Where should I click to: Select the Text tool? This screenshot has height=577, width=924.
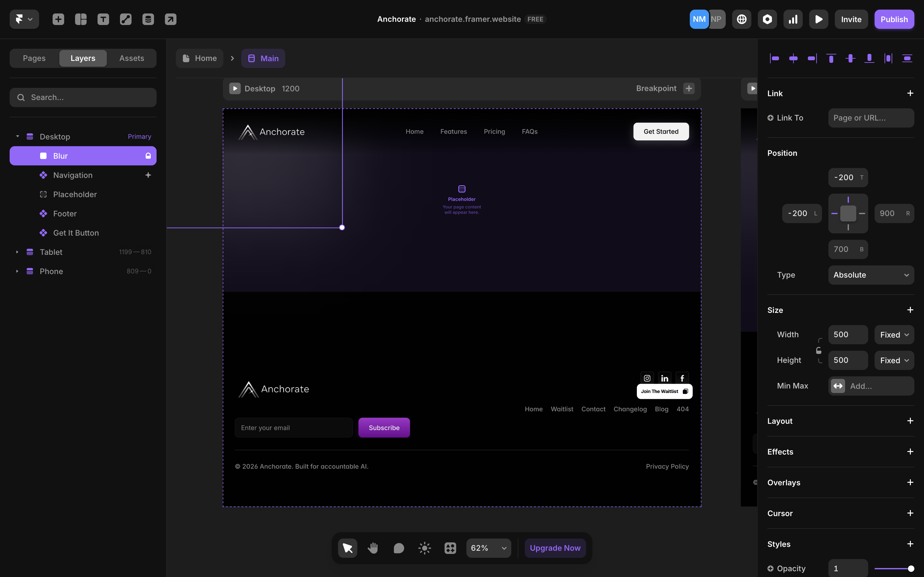click(x=103, y=19)
